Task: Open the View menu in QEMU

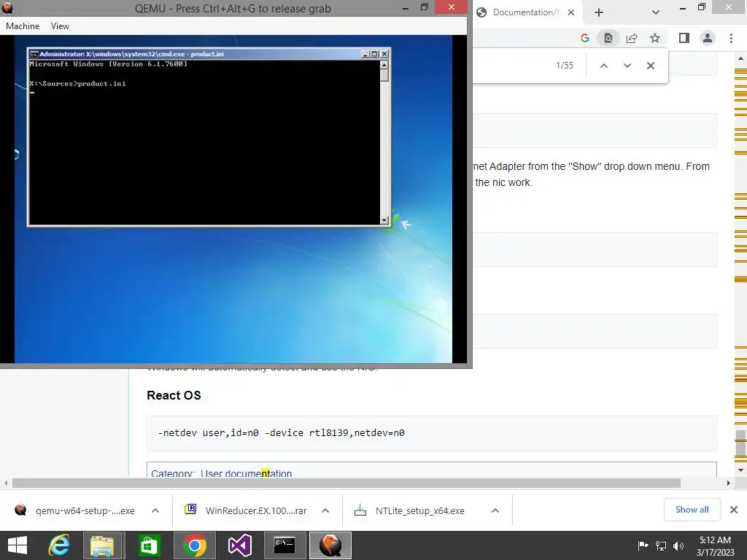Action: click(x=60, y=26)
